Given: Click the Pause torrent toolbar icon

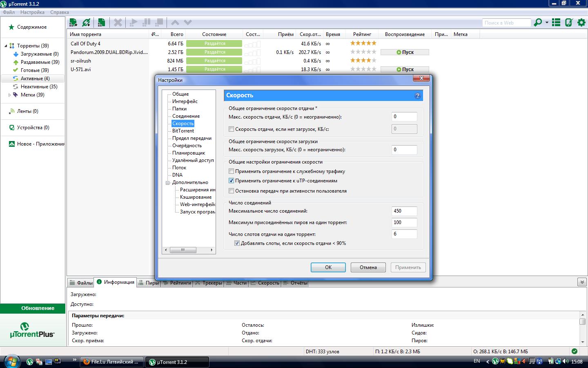Looking at the screenshot, I should click(147, 22).
